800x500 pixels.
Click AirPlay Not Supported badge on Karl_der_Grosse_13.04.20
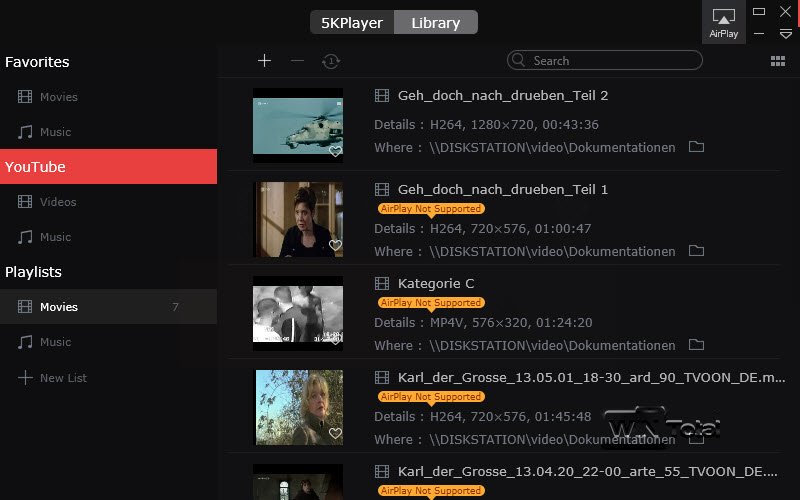pos(431,490)
